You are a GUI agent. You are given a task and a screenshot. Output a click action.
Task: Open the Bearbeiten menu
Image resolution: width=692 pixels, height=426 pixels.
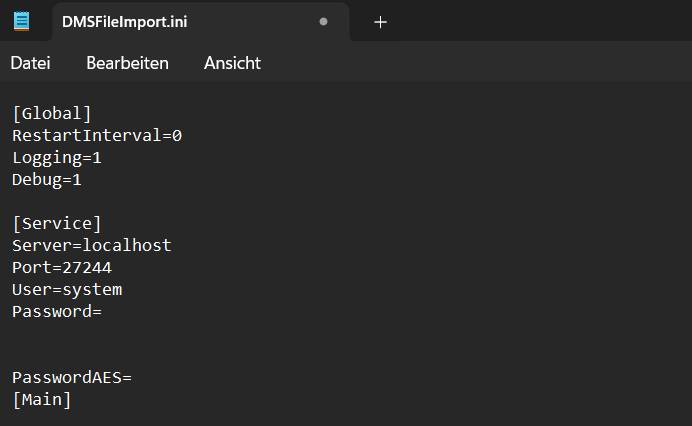[127, 63]
